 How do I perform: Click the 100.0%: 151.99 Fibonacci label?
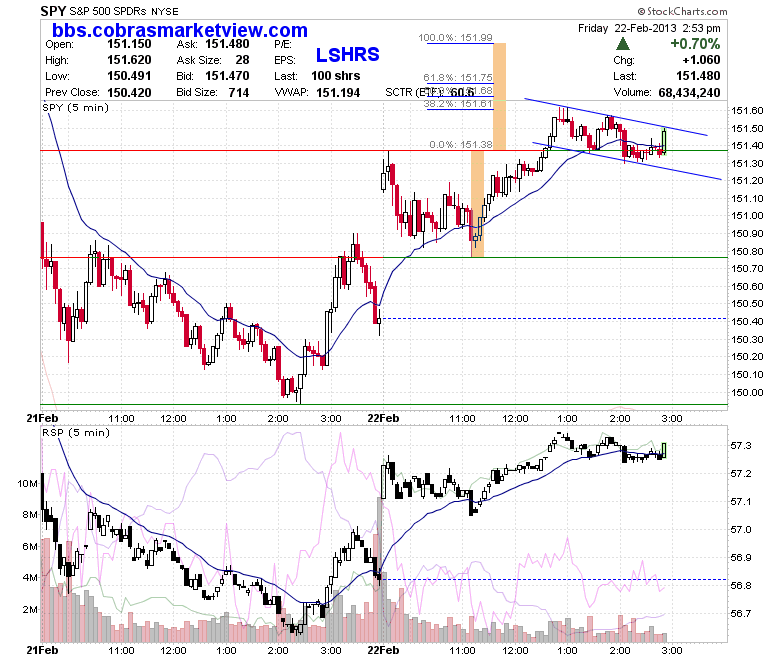(x=455, y=37)
